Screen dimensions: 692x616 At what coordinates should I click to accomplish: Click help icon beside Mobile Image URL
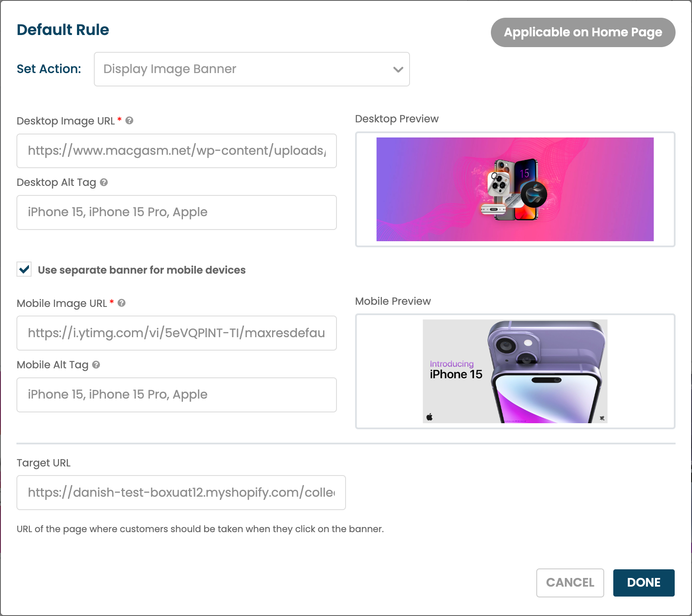point(122,303)
